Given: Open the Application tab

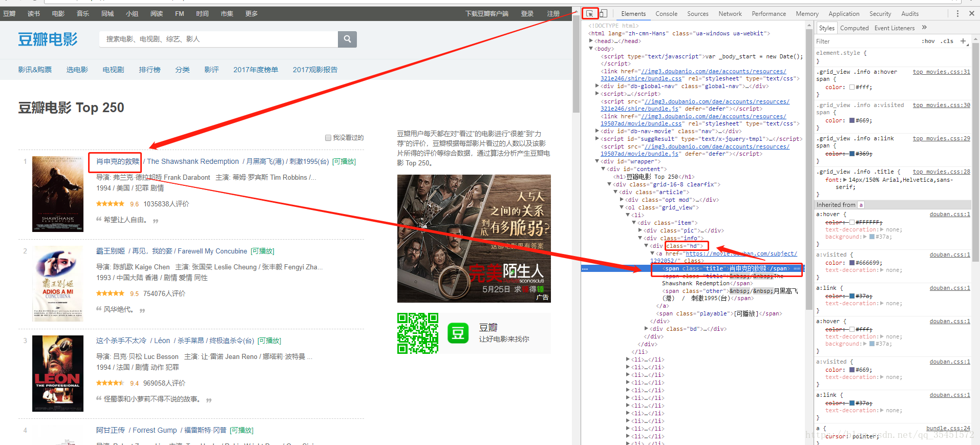Looking at the screenshot, I should tap(844, 14).
